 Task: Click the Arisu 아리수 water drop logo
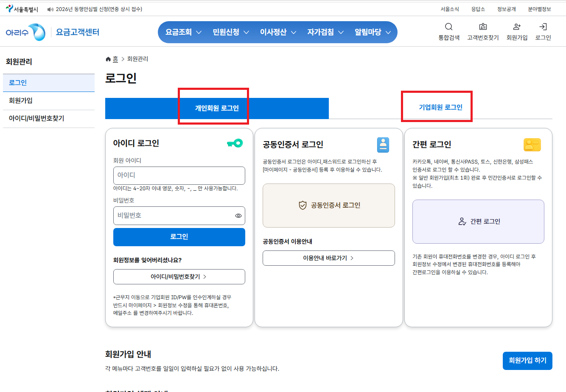click(x=25, y=32)
